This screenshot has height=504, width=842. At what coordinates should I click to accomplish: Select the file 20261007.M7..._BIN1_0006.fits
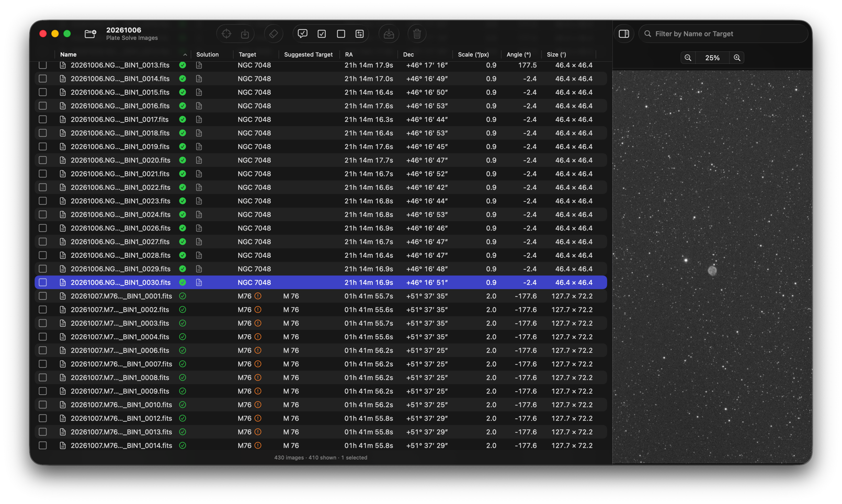coord(120,350)
